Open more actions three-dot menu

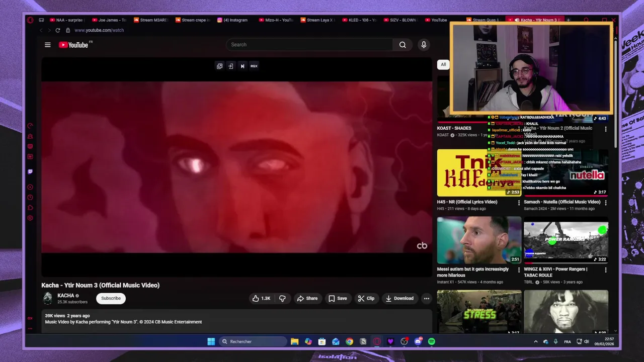427,298
